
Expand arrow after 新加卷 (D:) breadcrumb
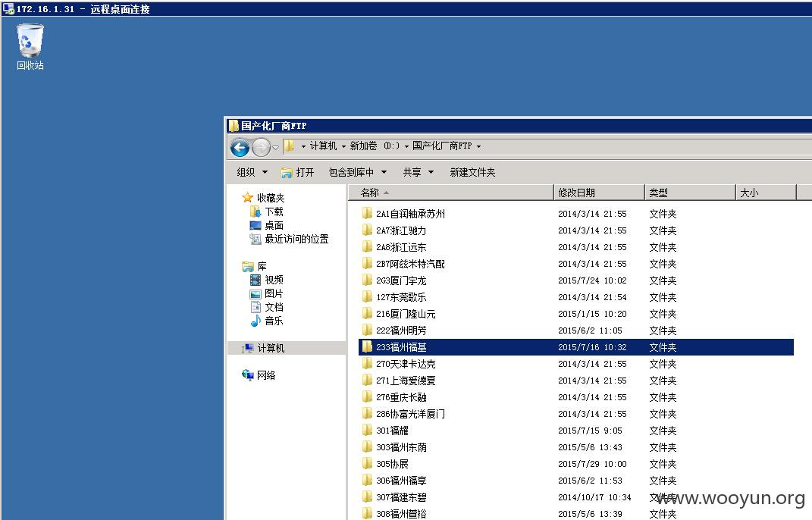pos(406,146)
